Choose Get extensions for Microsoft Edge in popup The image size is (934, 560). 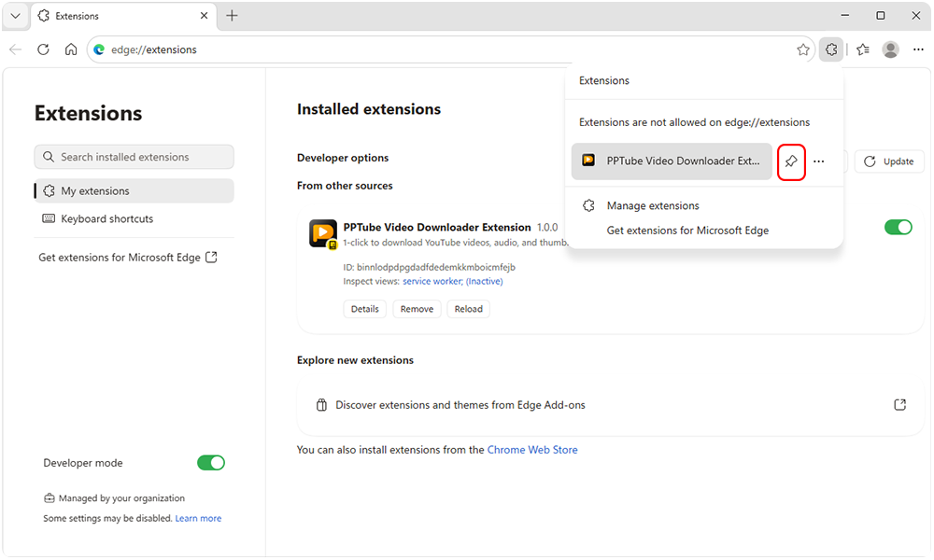pos(687,231)
